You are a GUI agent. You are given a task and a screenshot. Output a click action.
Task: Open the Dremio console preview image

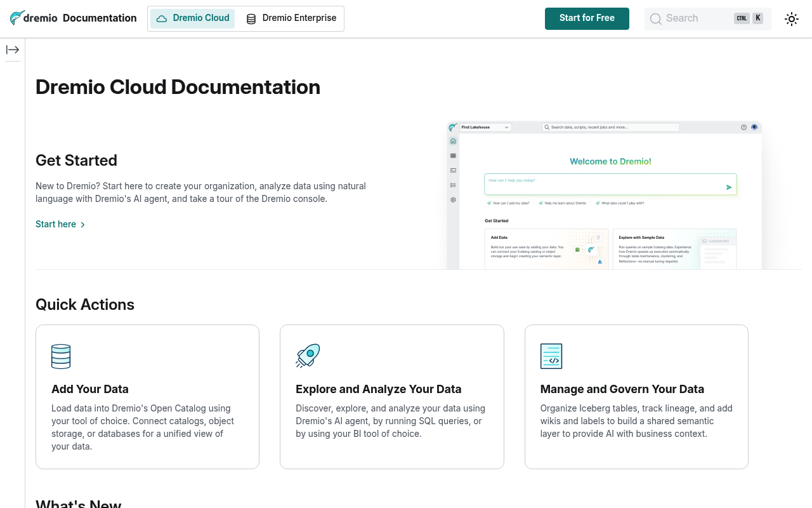604,195
